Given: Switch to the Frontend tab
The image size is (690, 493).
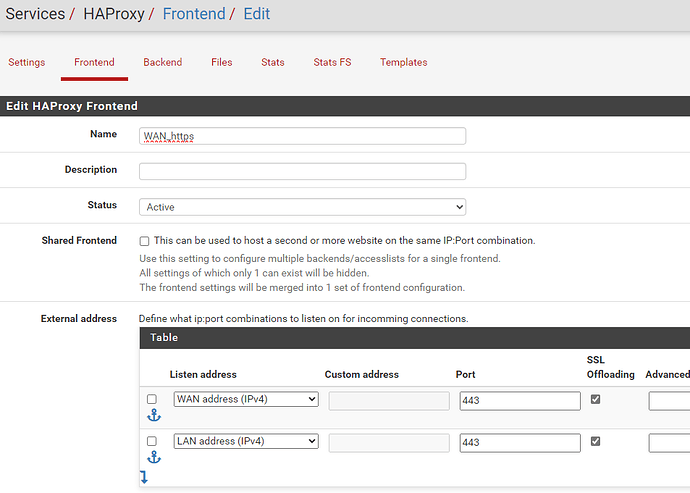Looking at the screenshot, I should click(94, 62).
